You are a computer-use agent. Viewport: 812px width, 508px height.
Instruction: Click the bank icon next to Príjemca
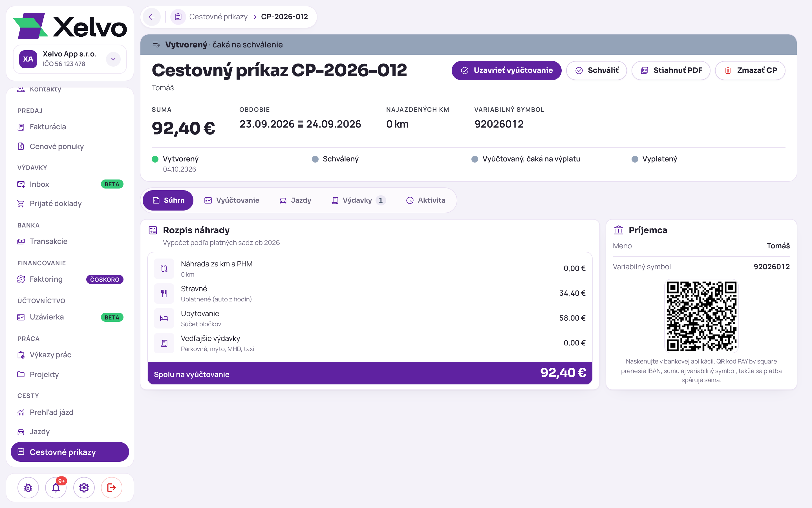point(618,230)
